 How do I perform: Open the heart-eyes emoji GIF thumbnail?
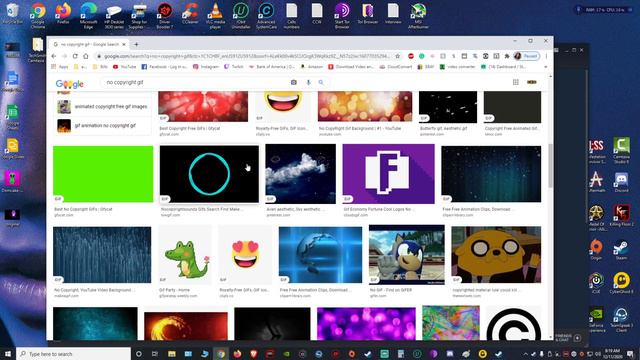[245, 255]
